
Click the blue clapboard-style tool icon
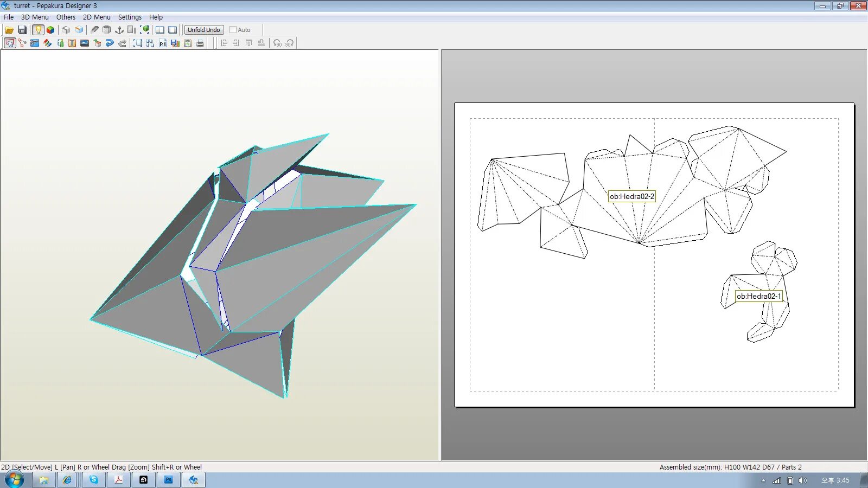pos(35,43)
